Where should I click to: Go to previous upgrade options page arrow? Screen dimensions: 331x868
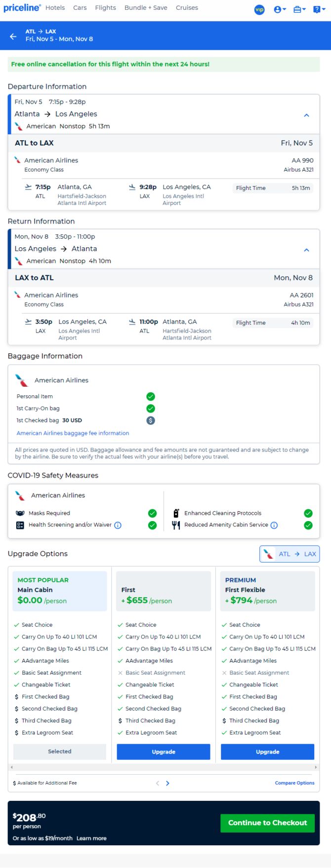[158, 783]
